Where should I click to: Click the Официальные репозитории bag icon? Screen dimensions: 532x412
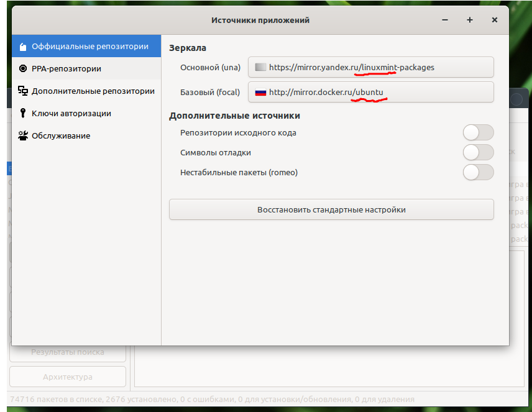coord(23,47)
